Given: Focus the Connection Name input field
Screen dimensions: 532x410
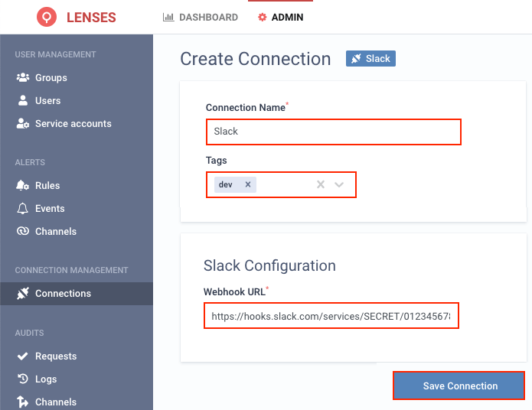Looking at the screenshot, I should pos(334,132).
